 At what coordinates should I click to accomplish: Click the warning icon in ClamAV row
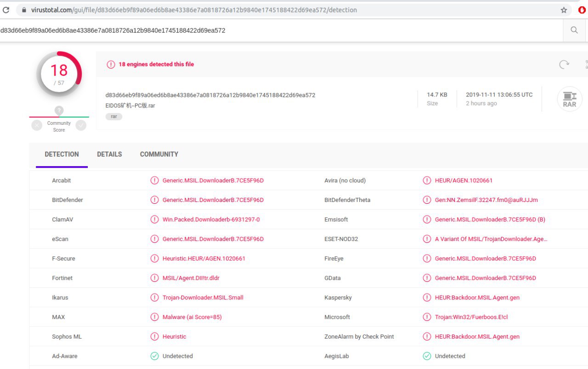click(x=155, y=219)
